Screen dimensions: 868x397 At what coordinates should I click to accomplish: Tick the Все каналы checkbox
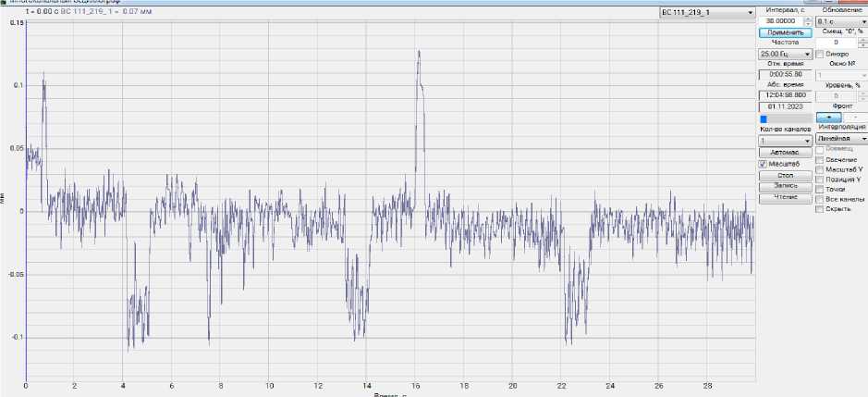tap(821, 199)
